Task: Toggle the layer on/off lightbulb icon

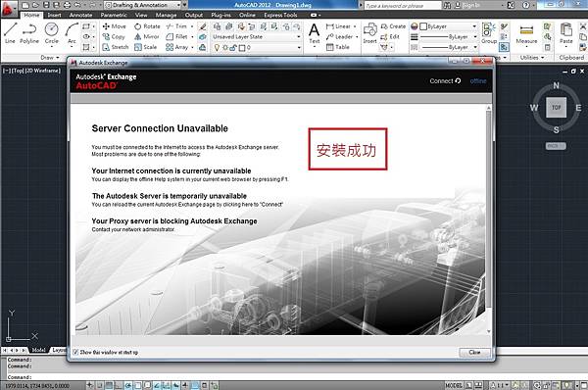Action: [217, 48]
